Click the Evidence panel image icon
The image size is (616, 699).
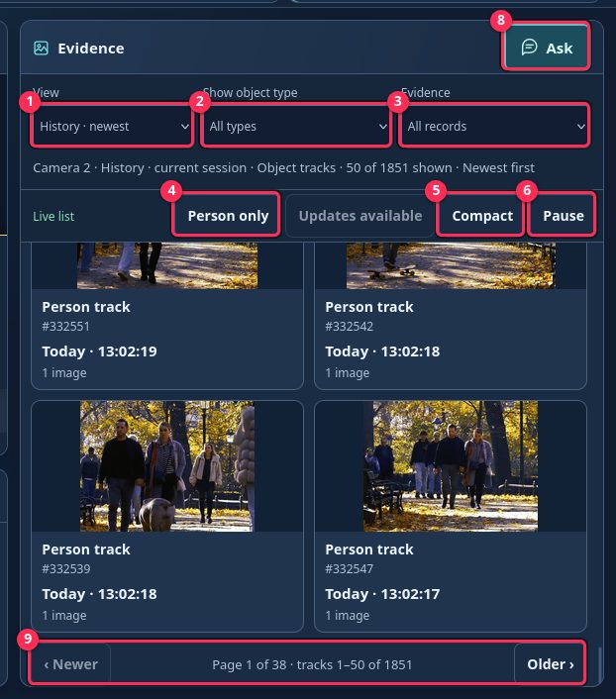pos(41,49)
